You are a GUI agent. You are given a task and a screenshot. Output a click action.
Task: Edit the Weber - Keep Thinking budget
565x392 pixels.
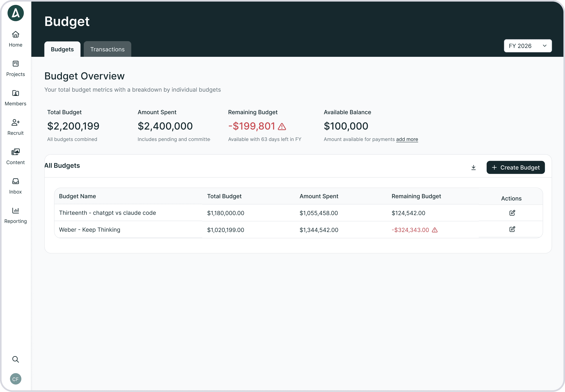(x=512, y=229)
